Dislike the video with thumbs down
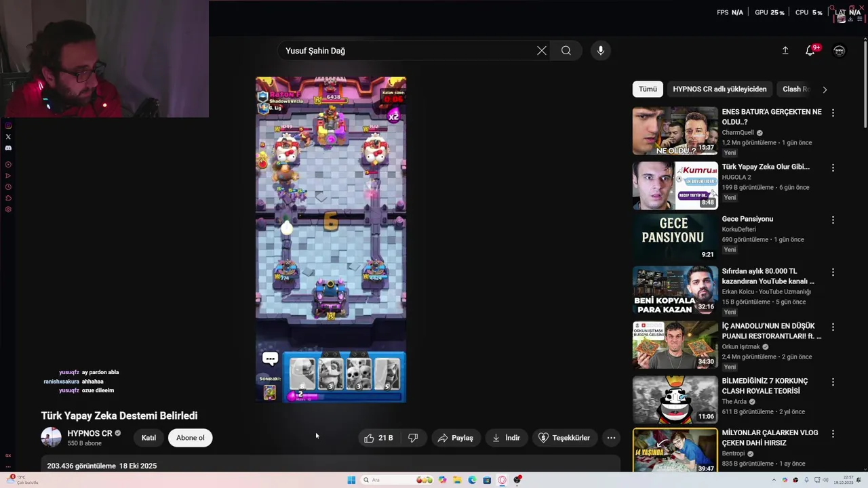 (x=413, y=438)
